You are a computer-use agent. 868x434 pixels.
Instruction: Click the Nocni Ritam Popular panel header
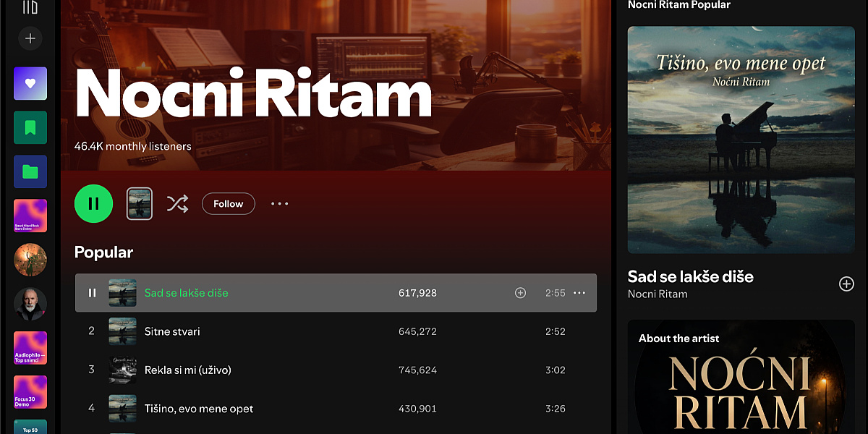pos(679,5)
